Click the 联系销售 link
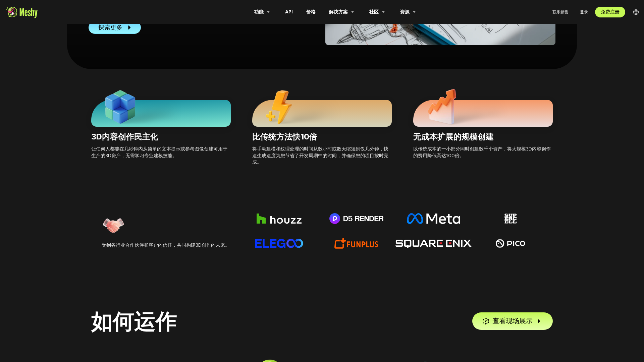 click(560, 12)
